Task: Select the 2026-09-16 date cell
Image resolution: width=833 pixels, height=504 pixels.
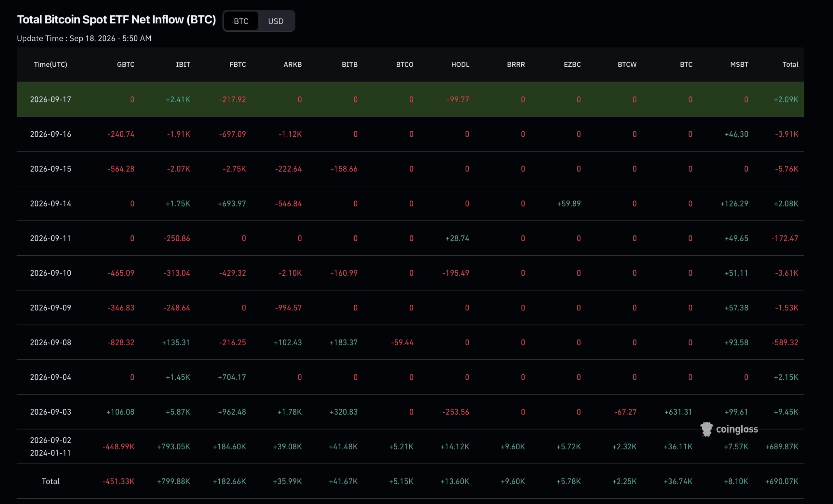Action: pos(50,134)
